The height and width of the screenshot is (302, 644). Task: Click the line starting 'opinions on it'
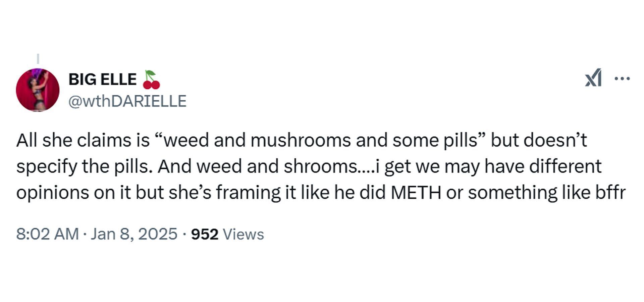[321, 193]
